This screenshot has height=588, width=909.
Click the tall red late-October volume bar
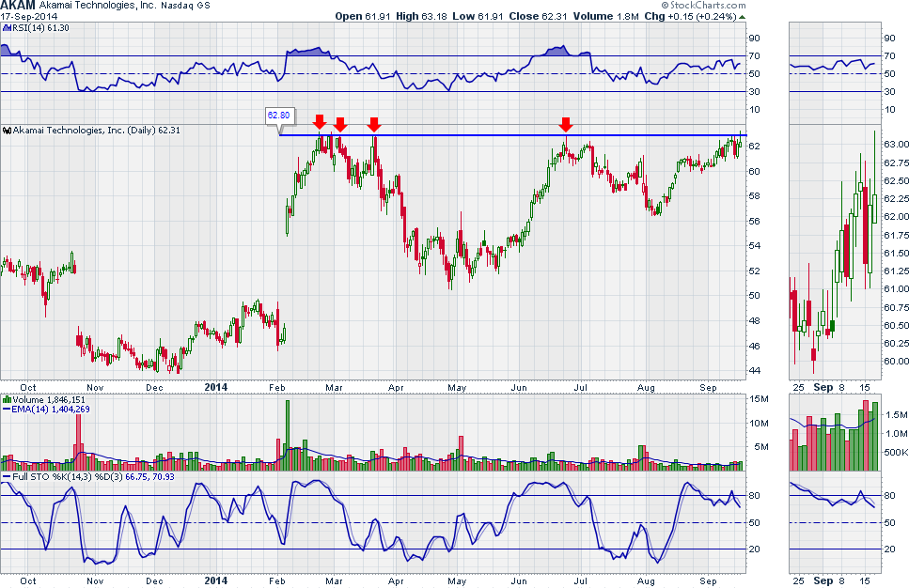click(79, 442)
